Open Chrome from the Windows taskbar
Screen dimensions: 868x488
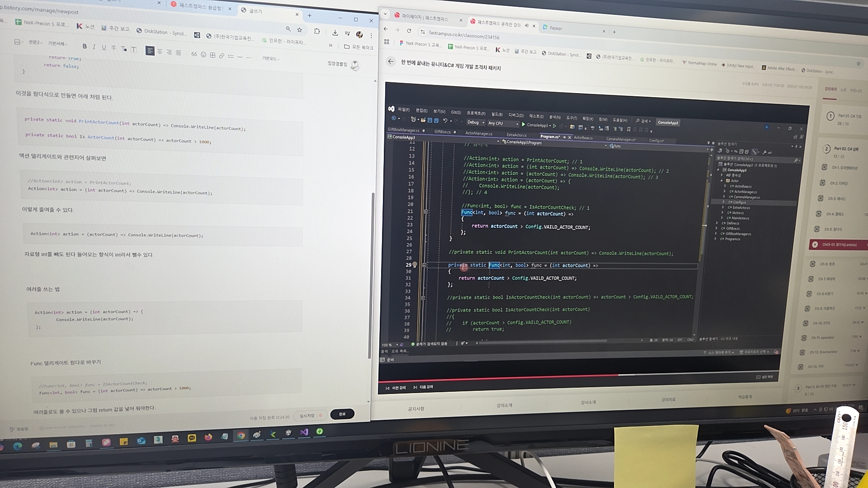tap(241, 436)
